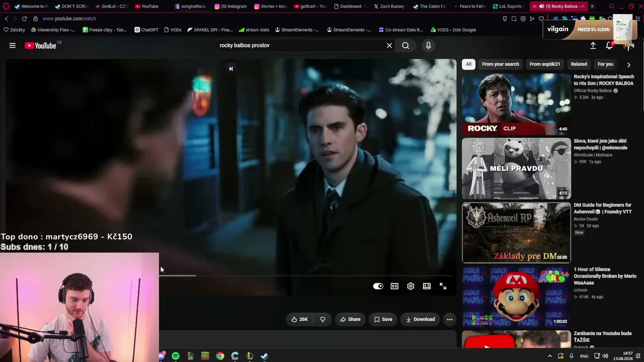Open Discord from the taskbar
Screen dimensions: 644x362
click(x=162, y=356)
